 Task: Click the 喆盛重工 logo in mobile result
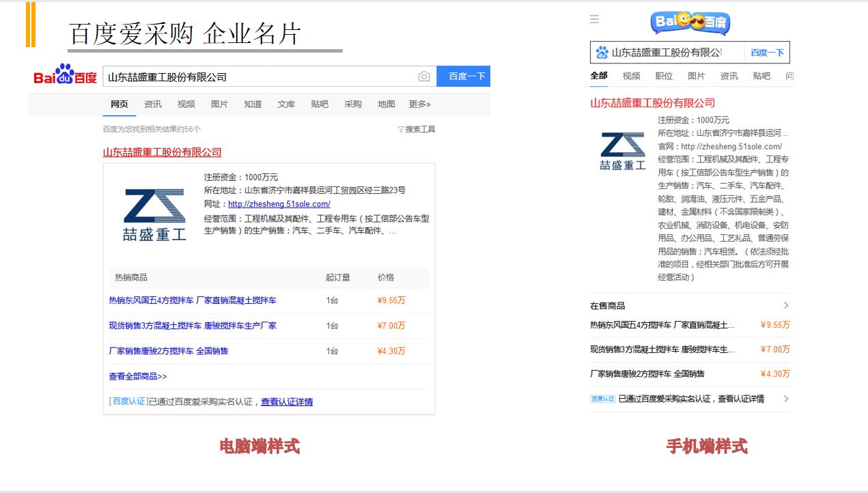pyautogui.click(x=622, y=151)
